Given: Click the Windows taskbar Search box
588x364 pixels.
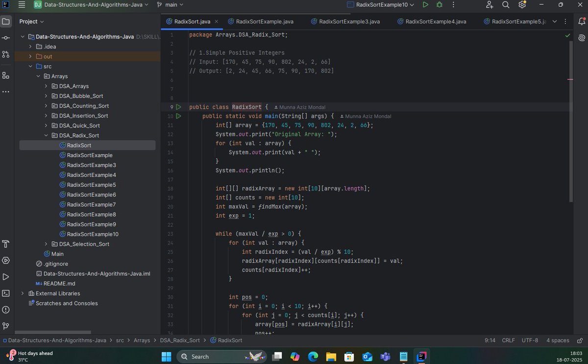Looking at the screenshot, I should pyautogui.click(x=221, y=357).
